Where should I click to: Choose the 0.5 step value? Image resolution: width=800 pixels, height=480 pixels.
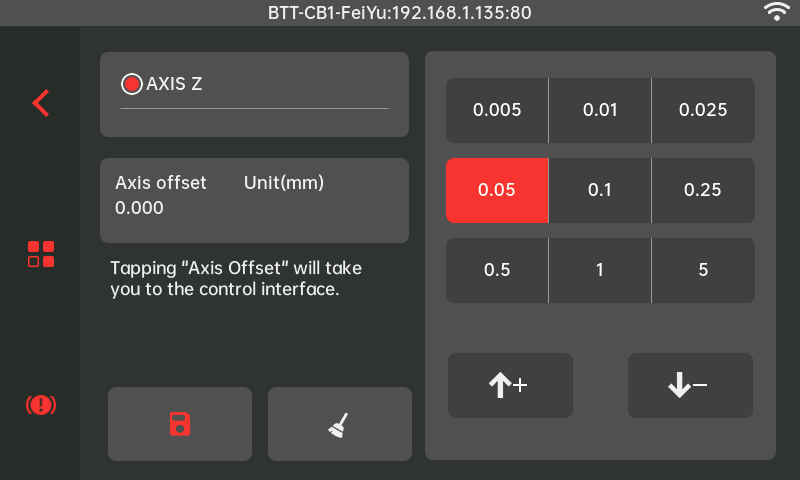tap(497, 270)
